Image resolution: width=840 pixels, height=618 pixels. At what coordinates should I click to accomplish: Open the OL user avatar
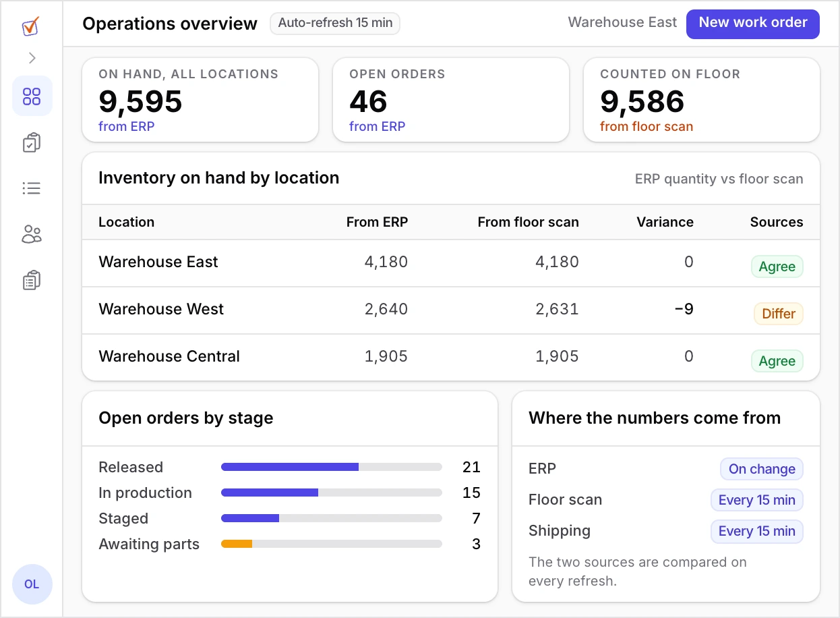[x=32, y=584]
